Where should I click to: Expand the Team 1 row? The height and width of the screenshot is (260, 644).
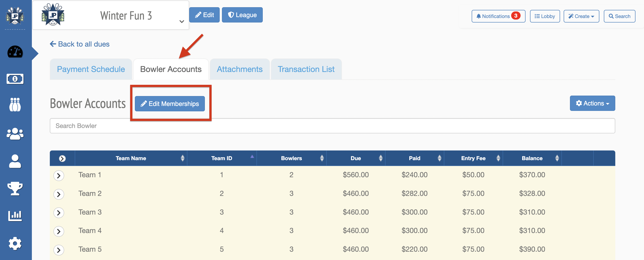59,175
